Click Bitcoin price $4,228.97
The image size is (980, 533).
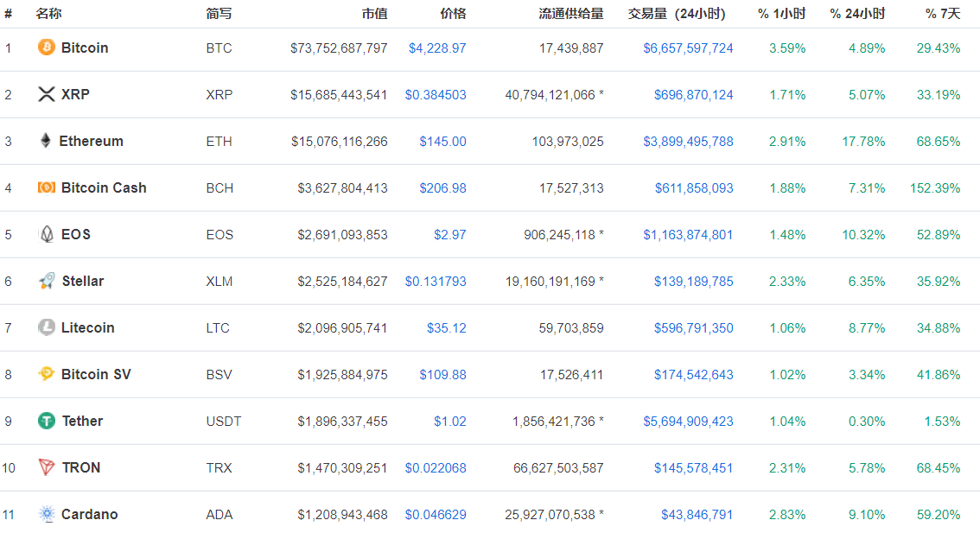pos(437,48)
